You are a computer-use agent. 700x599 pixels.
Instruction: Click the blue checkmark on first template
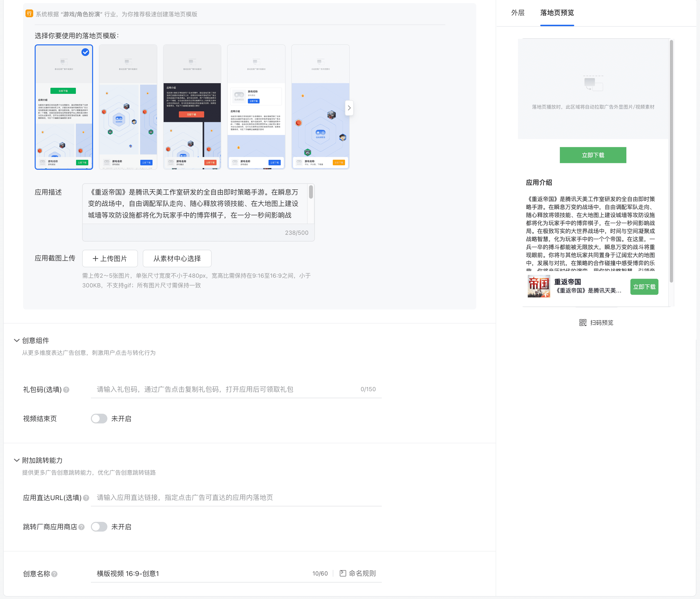pyautogui.click(x=86, y=52)
